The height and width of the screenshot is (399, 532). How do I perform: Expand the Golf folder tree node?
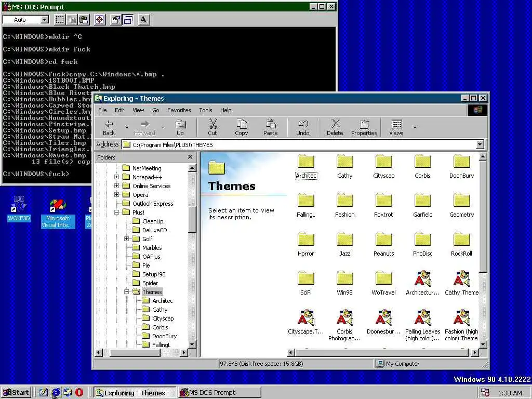tap(126, 239)
